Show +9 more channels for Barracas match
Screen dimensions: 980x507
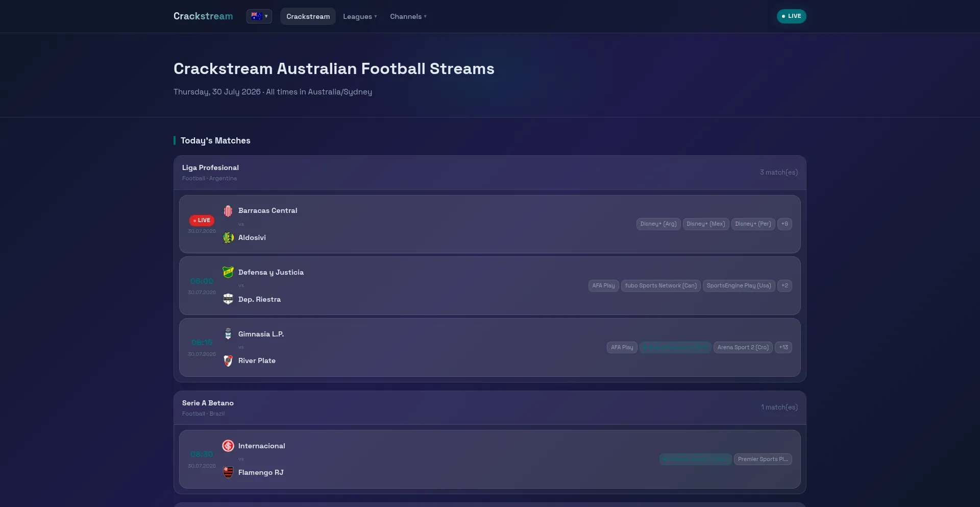pos(785,224)
